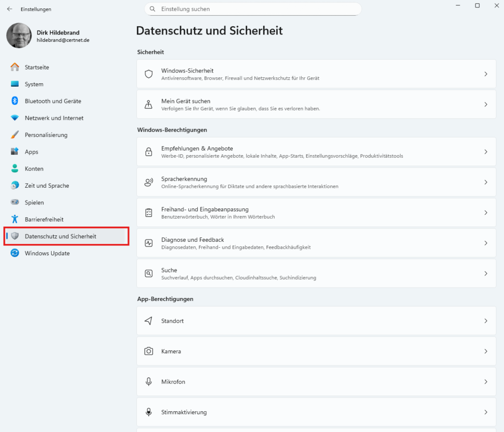504x432 pixels.
Task: Click the Mein Gerät suchen icon
Action: pyautogui.click(x=149, y=104)
